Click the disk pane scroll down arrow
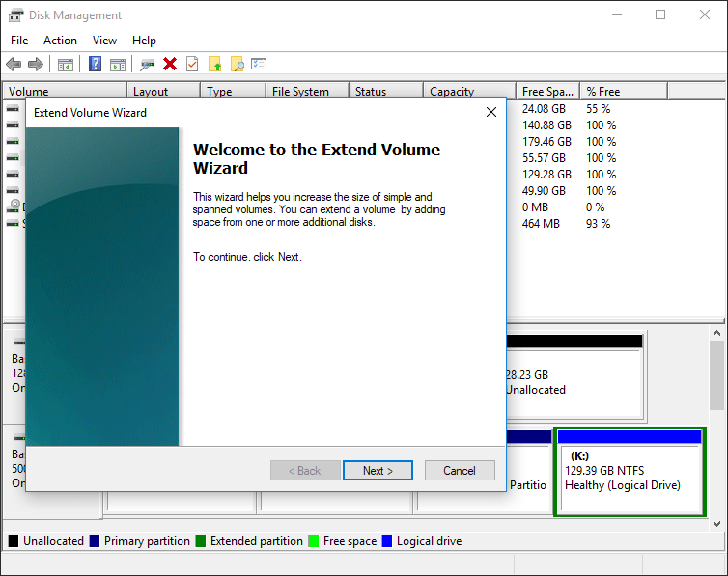The height and width of the screenshot is (576, 728). click(716, 524)
